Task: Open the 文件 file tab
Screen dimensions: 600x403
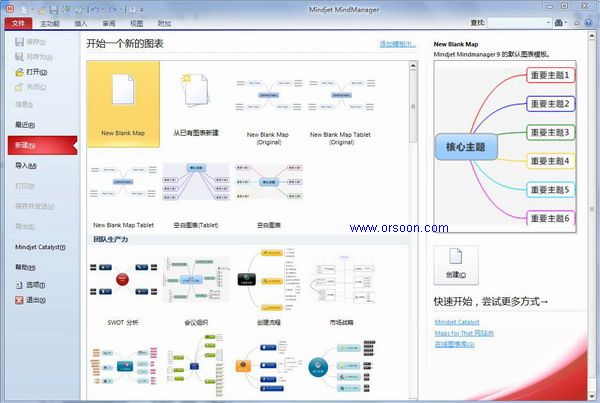Action: (x=18, y=23)
